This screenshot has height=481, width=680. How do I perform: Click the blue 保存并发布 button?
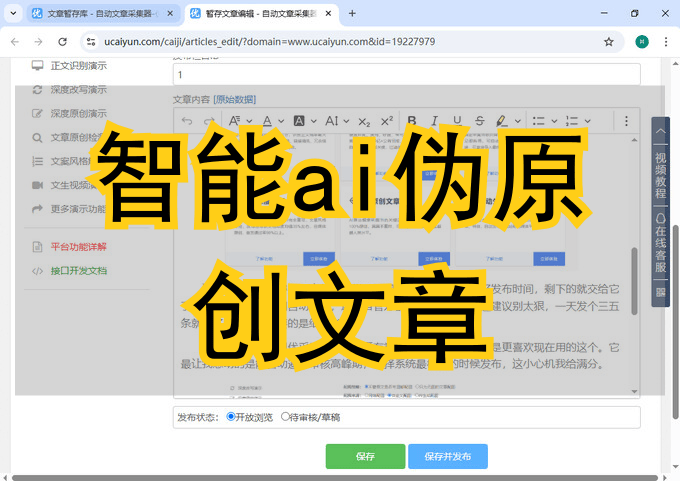click(x=447, y=456)
